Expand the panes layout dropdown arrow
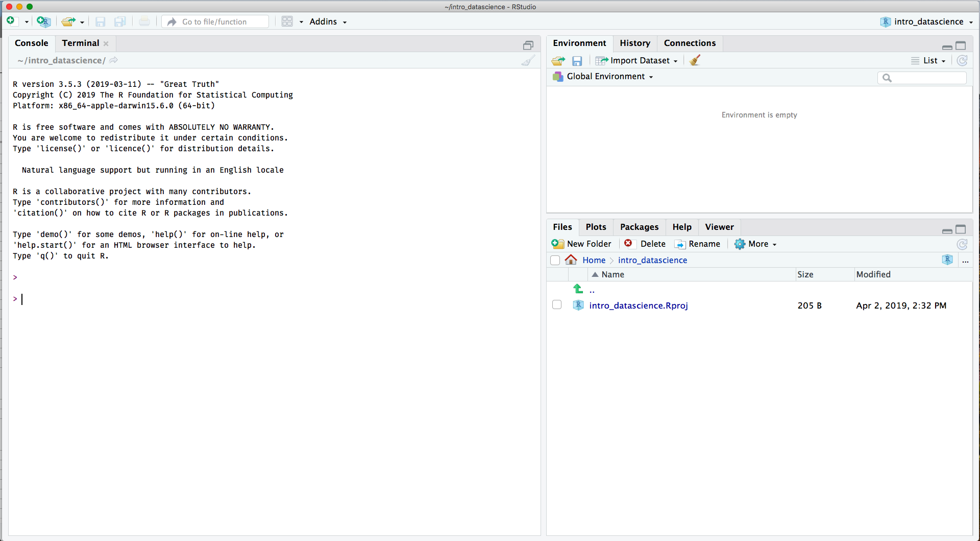980x541 pixels. pyautogui.click(x=301, y=22)
